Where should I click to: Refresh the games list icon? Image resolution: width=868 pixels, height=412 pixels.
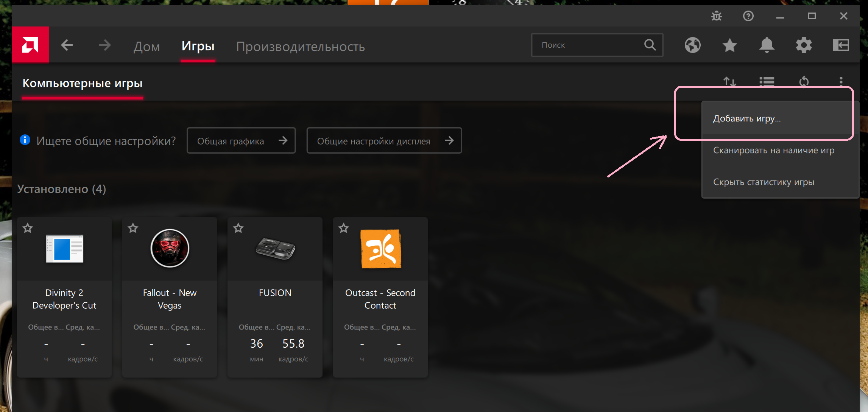point(804,81)
